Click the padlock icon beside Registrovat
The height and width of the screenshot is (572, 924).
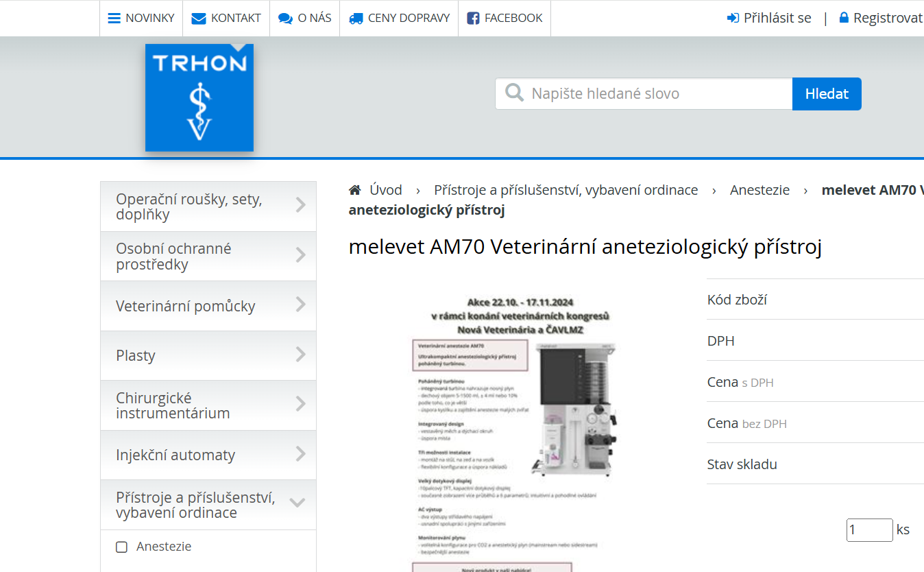tap(844, 18)
